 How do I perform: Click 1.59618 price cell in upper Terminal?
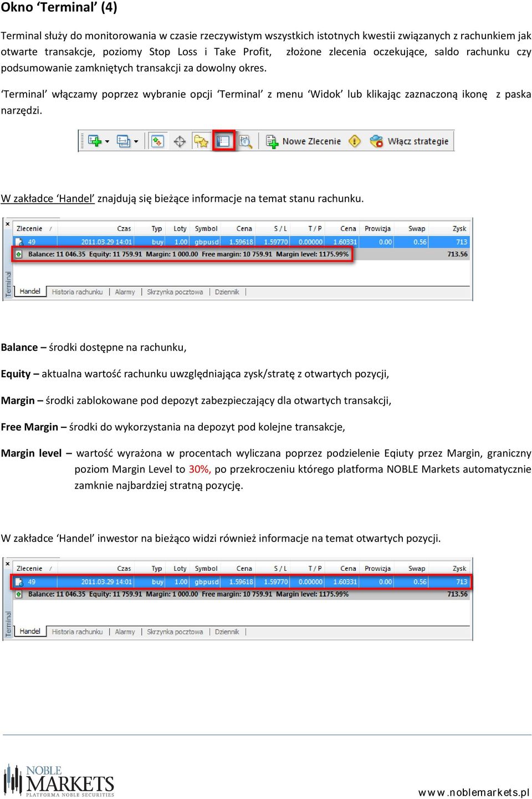[x=241, y=242]
